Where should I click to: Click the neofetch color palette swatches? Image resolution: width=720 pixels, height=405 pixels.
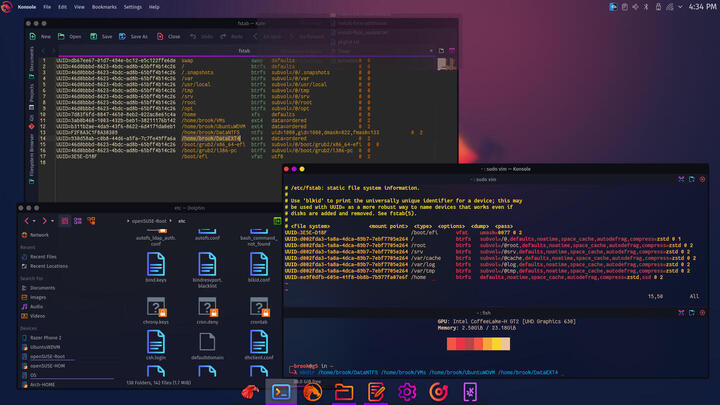click(478, 344)
